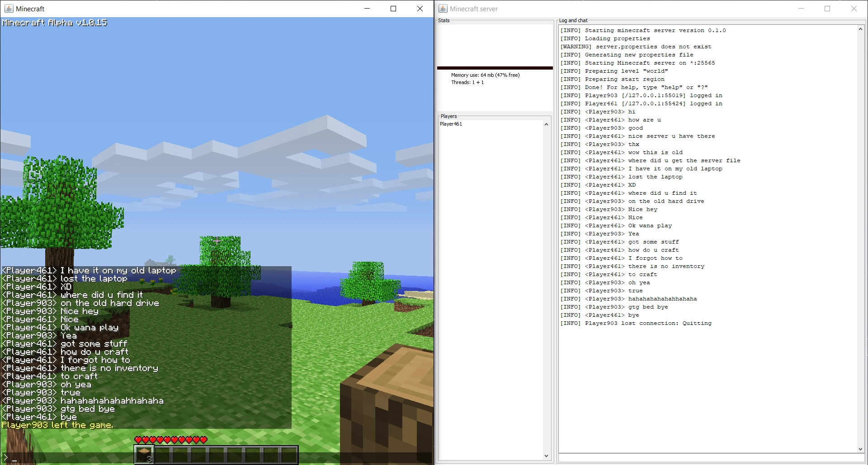Screen dimensions: 868x465
Task: Click server log line "<Player903> good"
Action: [x=602, y=128]
